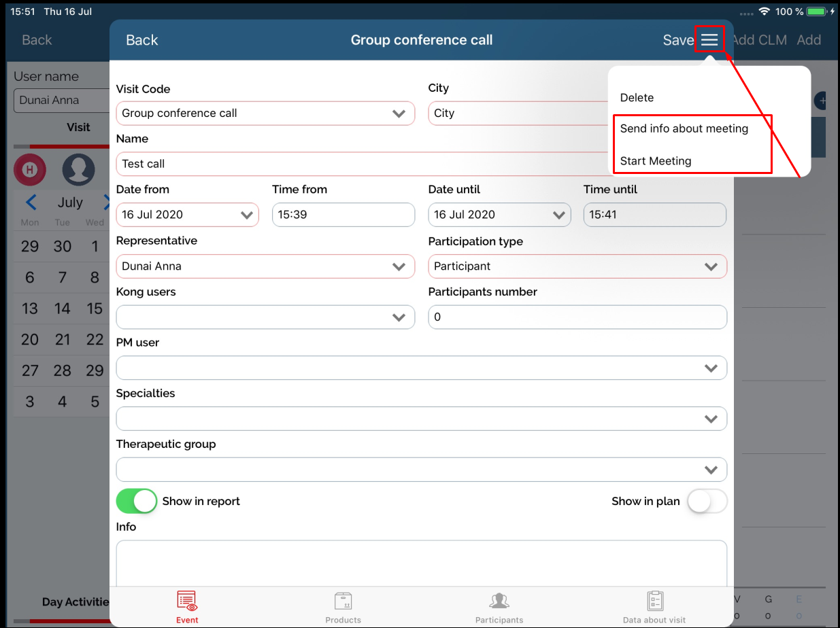Tap Back in the dialog header
Image resolution: width=840 pixels, height=628 pixels.
pos(141,40)
